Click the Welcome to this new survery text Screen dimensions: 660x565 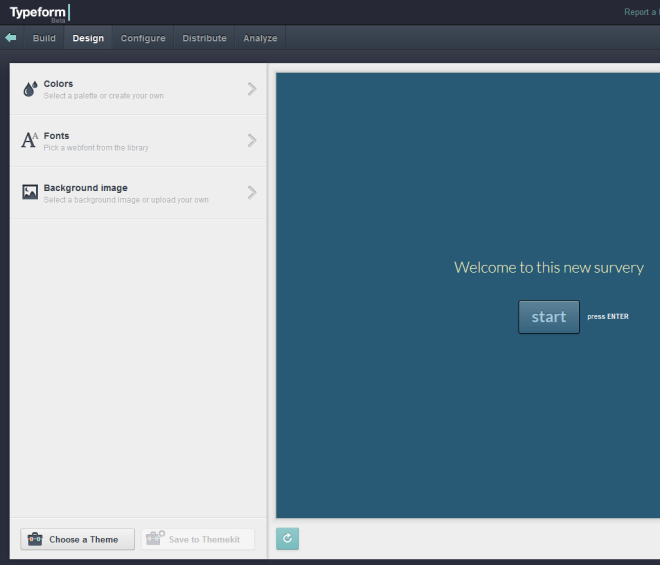(548, 267)
